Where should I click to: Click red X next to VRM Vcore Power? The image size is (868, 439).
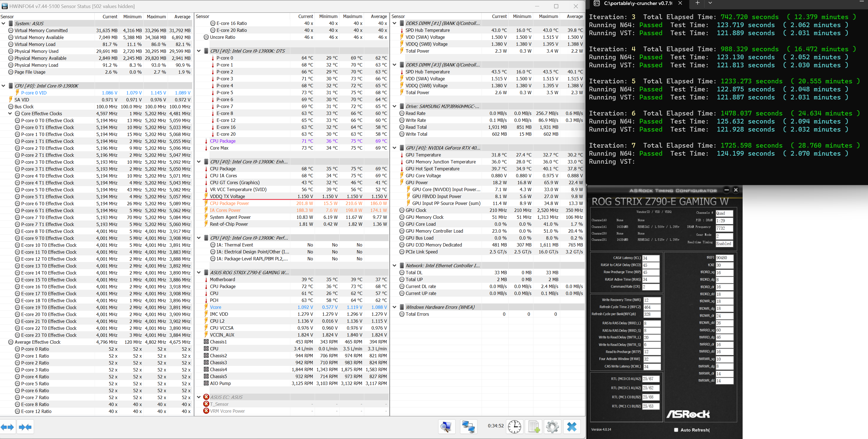(x=206, y=411)
